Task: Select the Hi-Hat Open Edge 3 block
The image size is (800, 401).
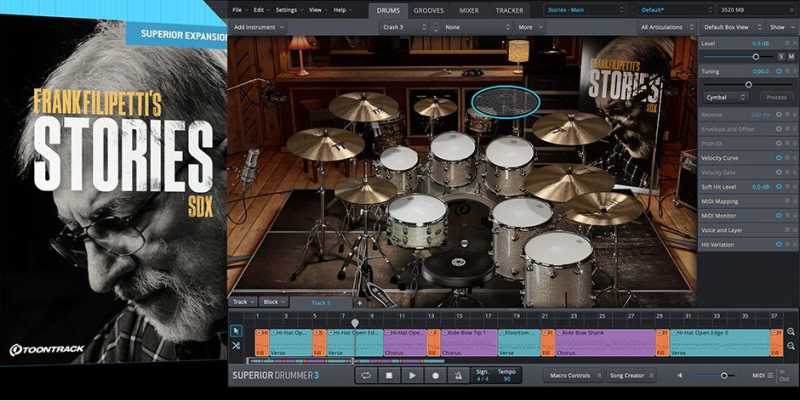Action: point(720,342)
